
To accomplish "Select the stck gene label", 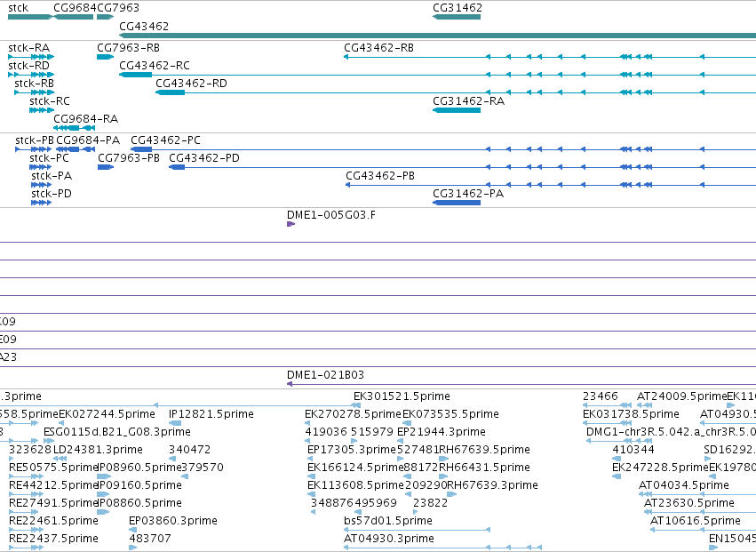I will [x=19, y=8].
